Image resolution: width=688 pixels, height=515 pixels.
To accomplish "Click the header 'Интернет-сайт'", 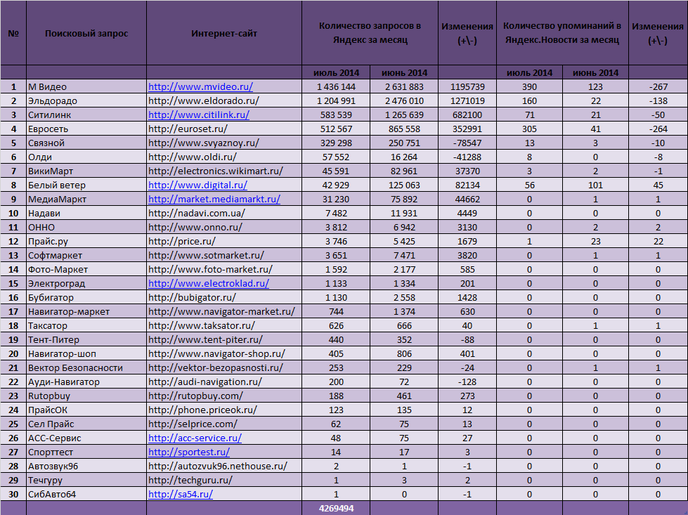I will click(x=224, y=33).
